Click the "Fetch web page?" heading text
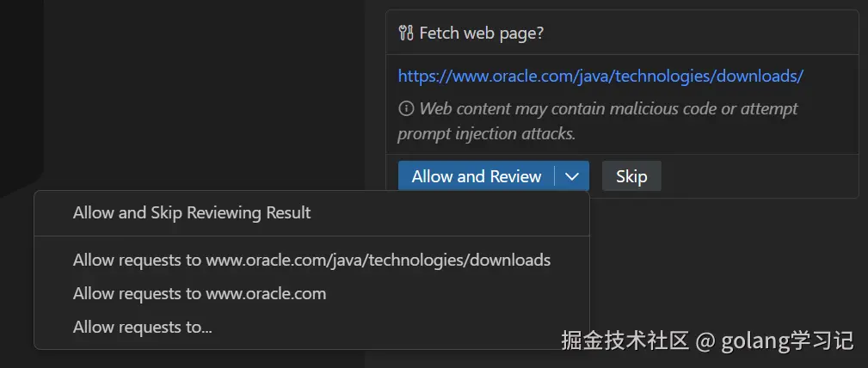Image resolution: width=868 pixels, height=368 pixels. point(481,34)
